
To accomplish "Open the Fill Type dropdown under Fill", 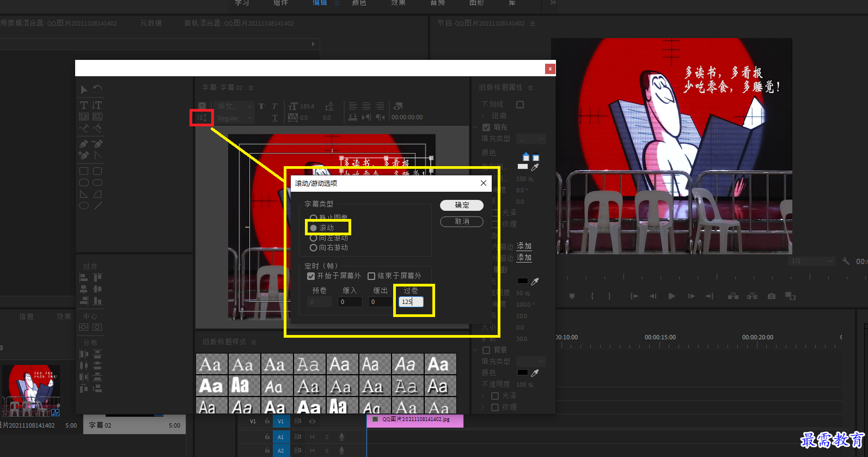I will (531, 139).
